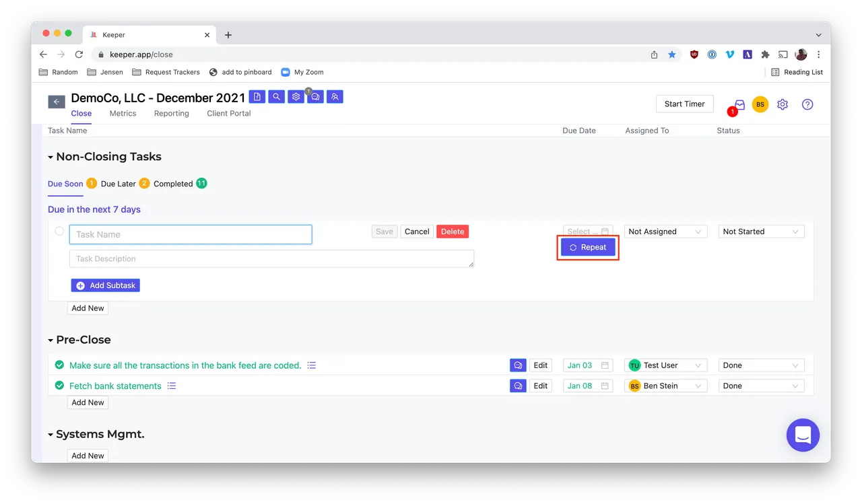
Task: Switch to the Metrics tab
Action: coord(123,113)
